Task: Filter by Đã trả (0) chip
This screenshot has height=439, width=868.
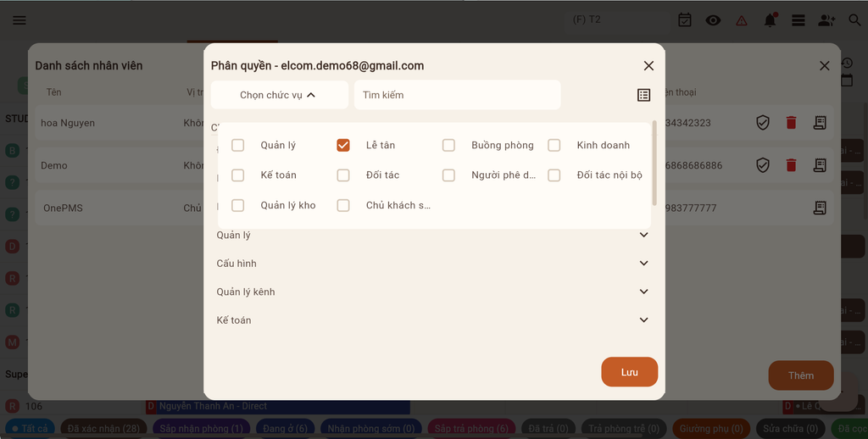Action: pyautogui.click(x=548, y=429)
